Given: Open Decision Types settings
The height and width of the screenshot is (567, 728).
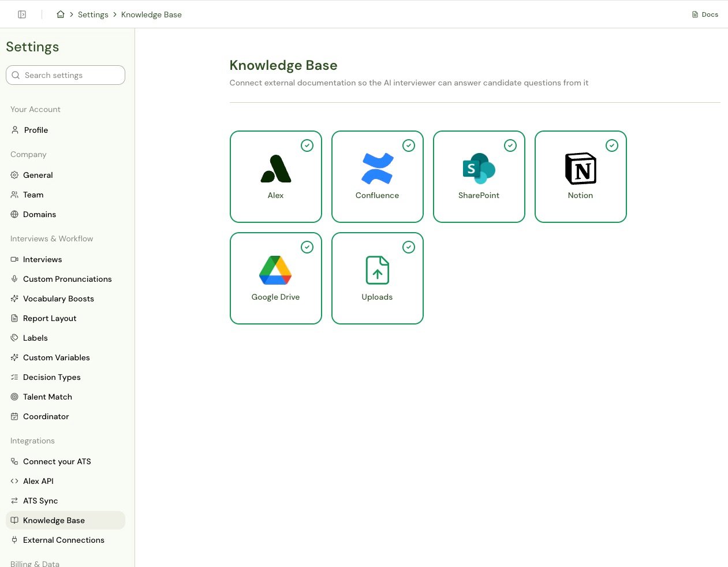Looking at the screenshot, I should click(x=65, y=377).
